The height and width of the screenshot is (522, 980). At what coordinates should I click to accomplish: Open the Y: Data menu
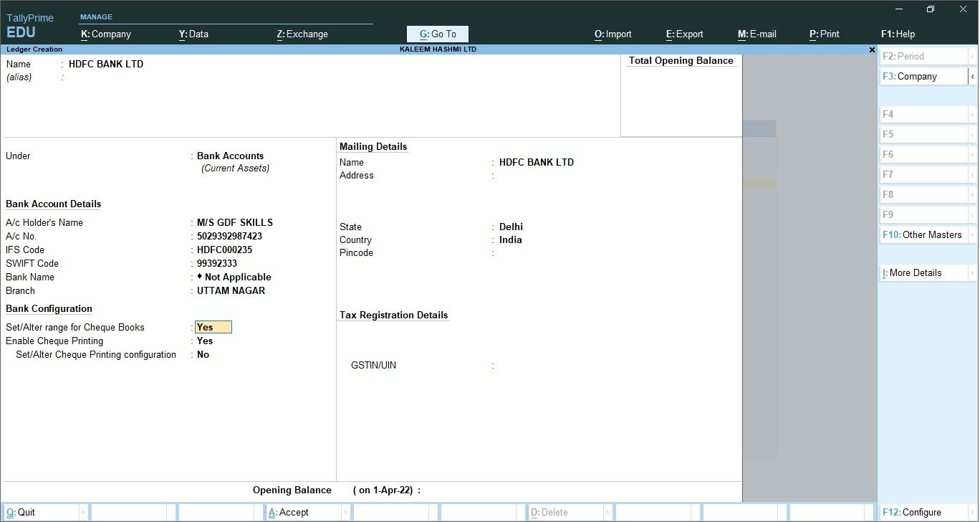(x=193, y=34)
